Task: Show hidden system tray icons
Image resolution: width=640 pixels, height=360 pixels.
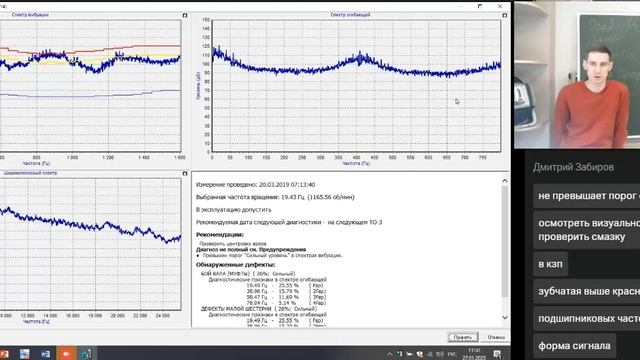Action: [x=389, y=354]
